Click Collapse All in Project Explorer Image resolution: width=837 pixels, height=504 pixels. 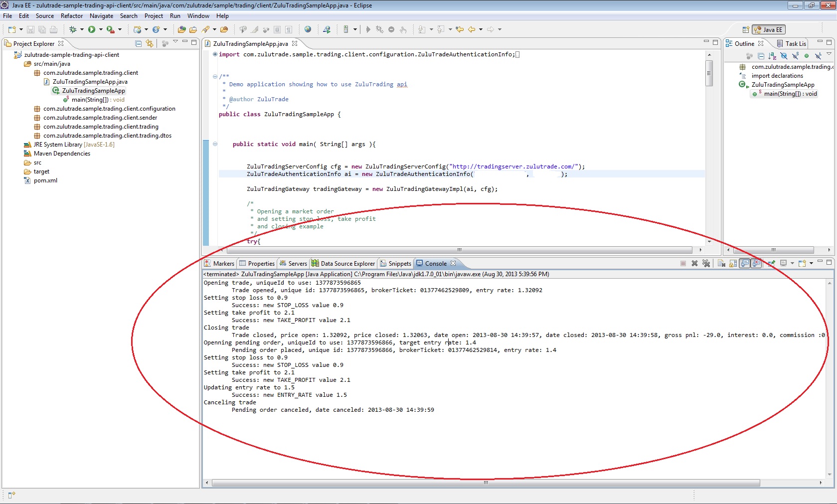point(139,44)
